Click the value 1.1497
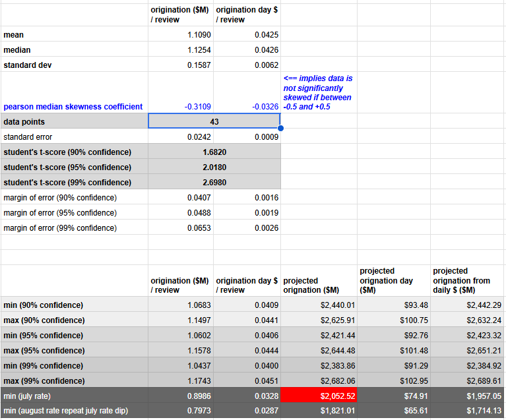This screenshot has height=420, width=506. click(x=199, y=320)
